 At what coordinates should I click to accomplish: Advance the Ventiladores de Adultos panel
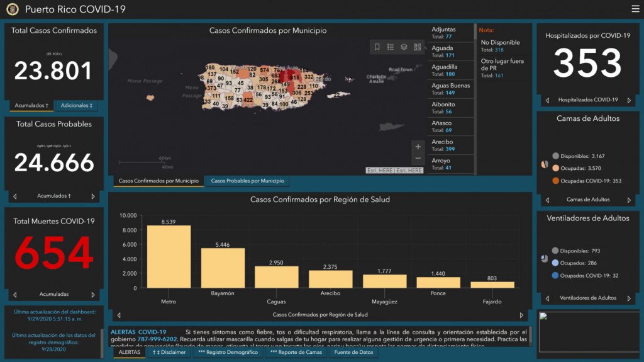pyautogui.click(x=628, y=298)
